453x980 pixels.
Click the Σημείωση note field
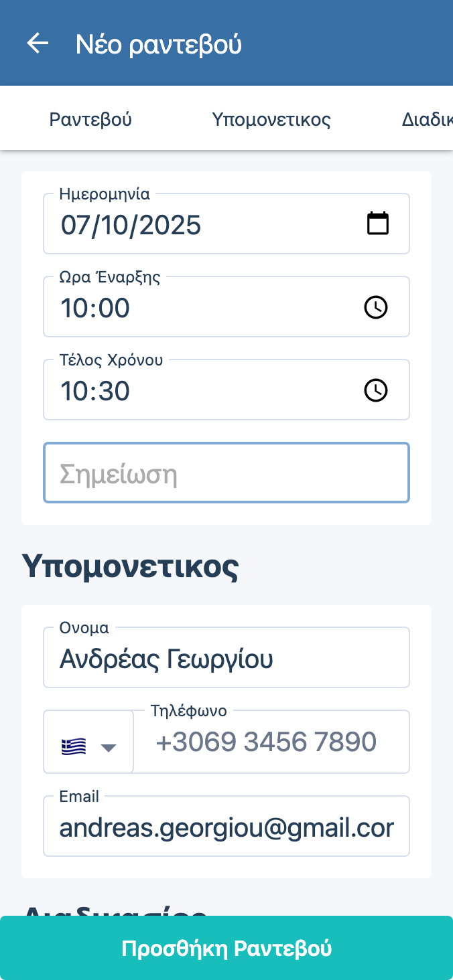point(226,473)
